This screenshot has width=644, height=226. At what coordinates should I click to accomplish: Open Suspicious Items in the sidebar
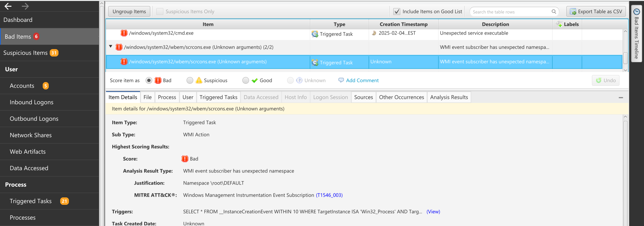click(49, 53)
